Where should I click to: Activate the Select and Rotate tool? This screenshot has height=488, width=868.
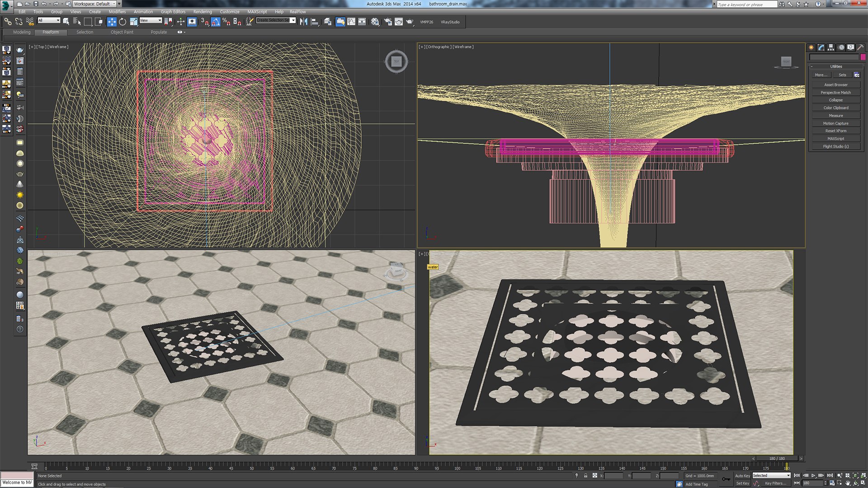(123, 22)
